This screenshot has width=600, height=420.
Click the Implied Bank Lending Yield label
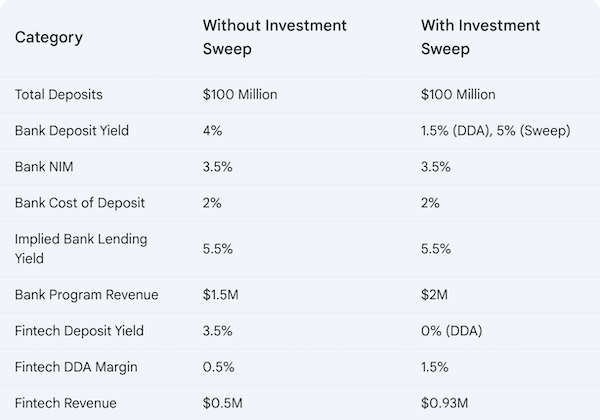71,249
